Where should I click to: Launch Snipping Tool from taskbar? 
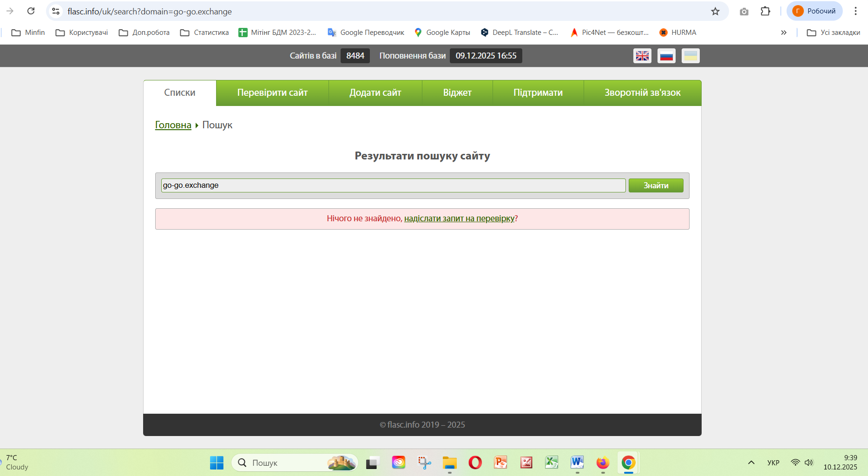coord(424,463)
